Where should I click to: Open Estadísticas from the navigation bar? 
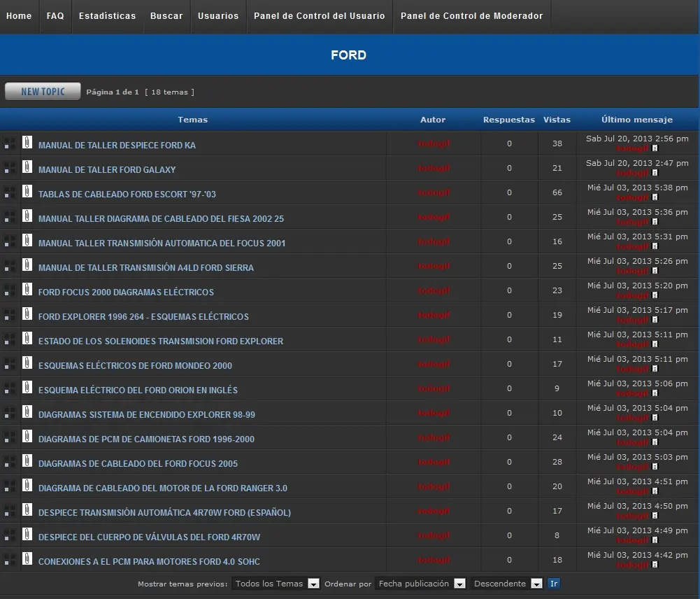pyautogui.click(x=107, y=16)
